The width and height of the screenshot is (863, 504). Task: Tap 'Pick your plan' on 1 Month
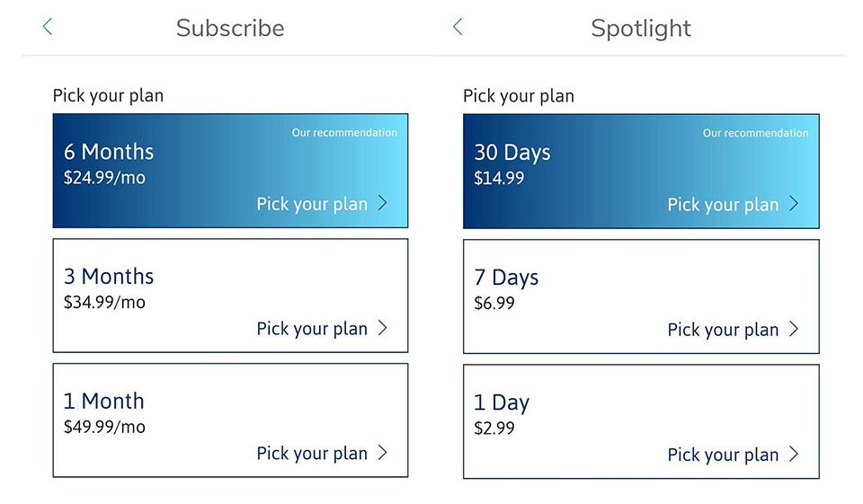[x=312, y=453]
